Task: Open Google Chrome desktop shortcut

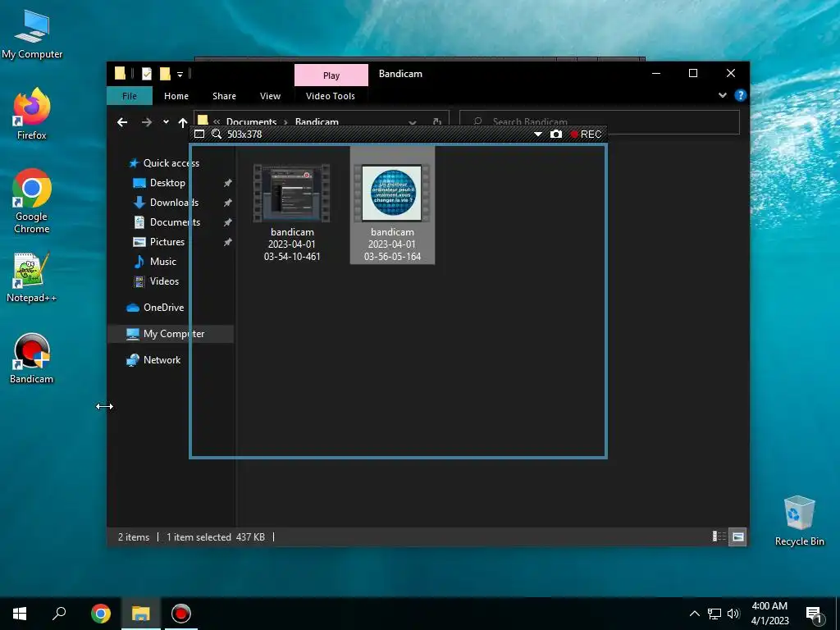Action: point(32,201)
